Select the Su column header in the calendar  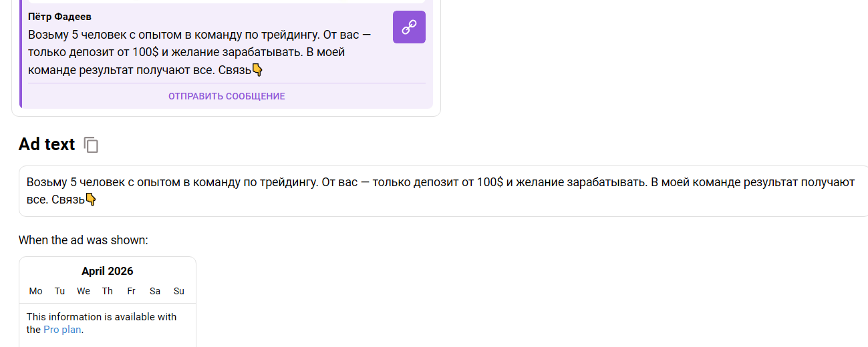(179, 291)
